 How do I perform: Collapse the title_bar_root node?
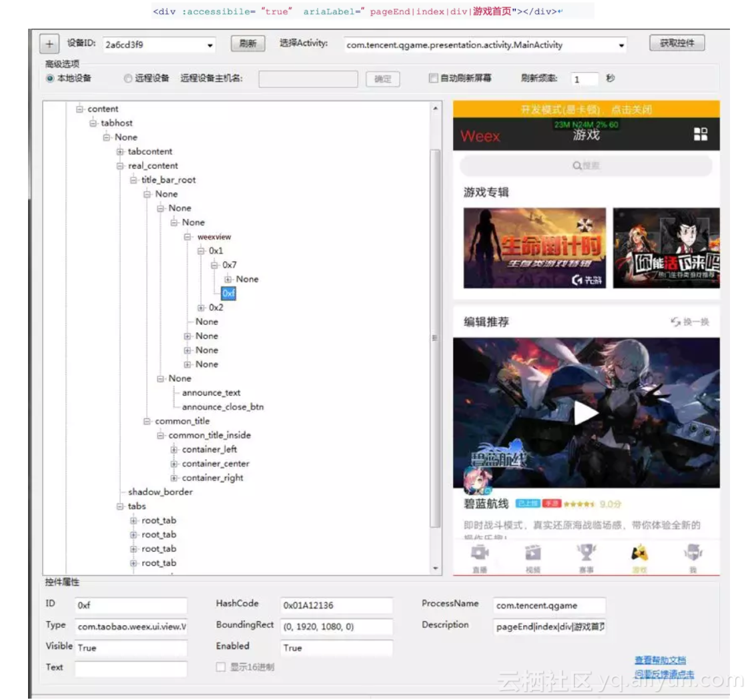coord(133,180)
